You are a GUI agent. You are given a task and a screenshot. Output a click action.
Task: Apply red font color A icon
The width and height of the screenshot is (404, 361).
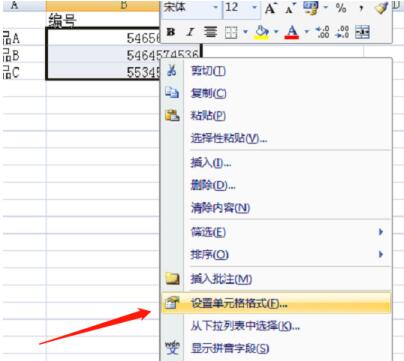click(292, 32)
